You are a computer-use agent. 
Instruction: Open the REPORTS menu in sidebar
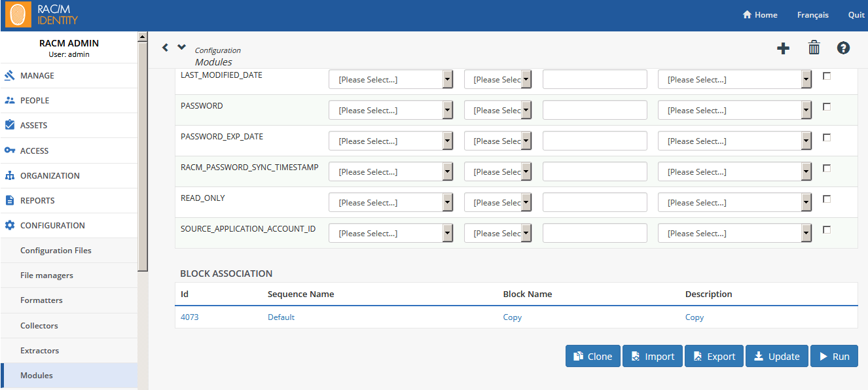69,200
